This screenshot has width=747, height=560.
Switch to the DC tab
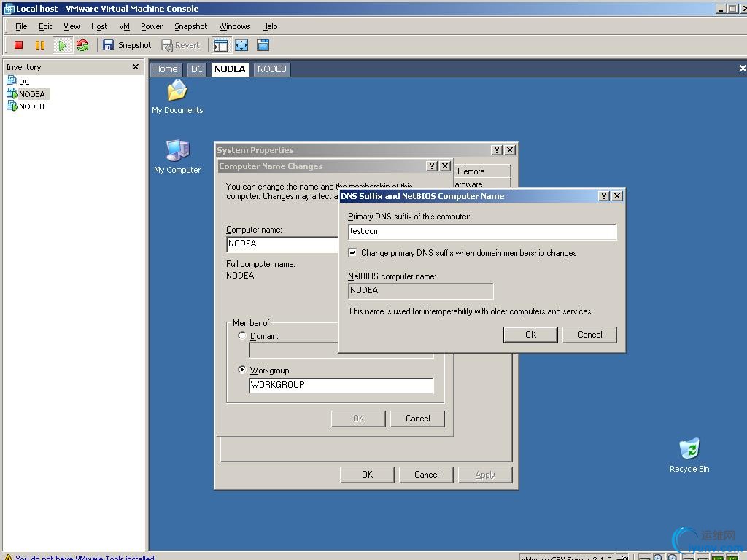(197, 69)
